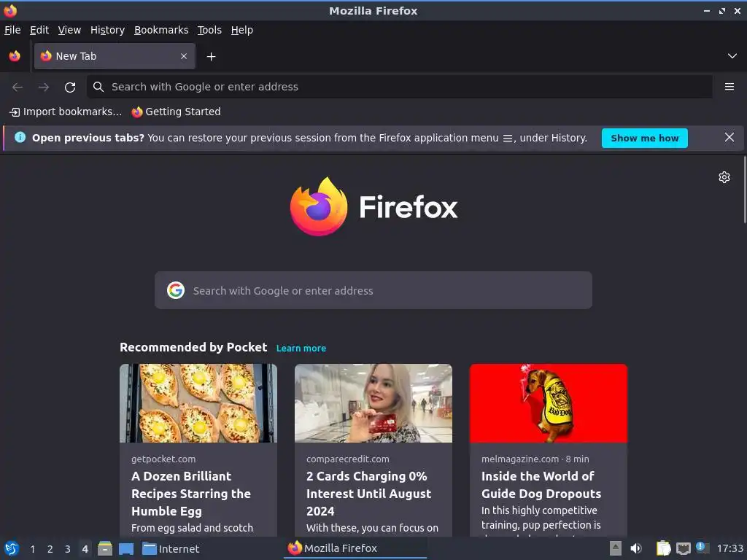This screenshot has width=747, height=560.
Task: Open the History menu
Action: pos(107,30)
